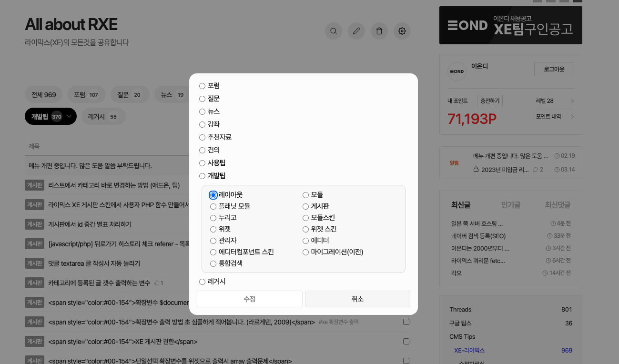The height and width of the screenshot is (364, 619).
Task: Open the 질문 20 category tab
Action: pos(130,95)
